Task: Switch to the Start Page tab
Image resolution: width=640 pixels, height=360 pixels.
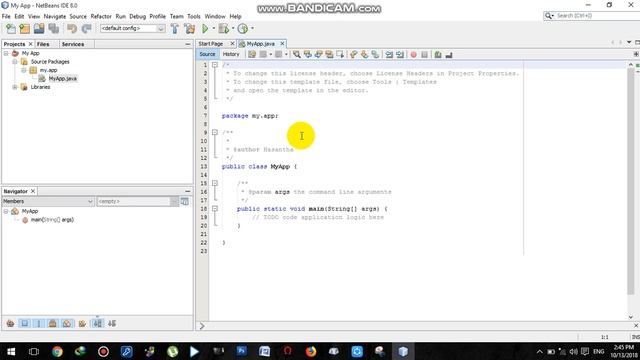Action: 211,44
